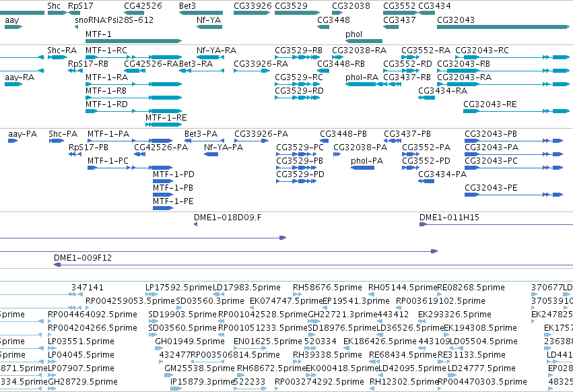The image size is (573, 392).
Task: Click the phol-PA protein
Action: [x=362, y=168]
